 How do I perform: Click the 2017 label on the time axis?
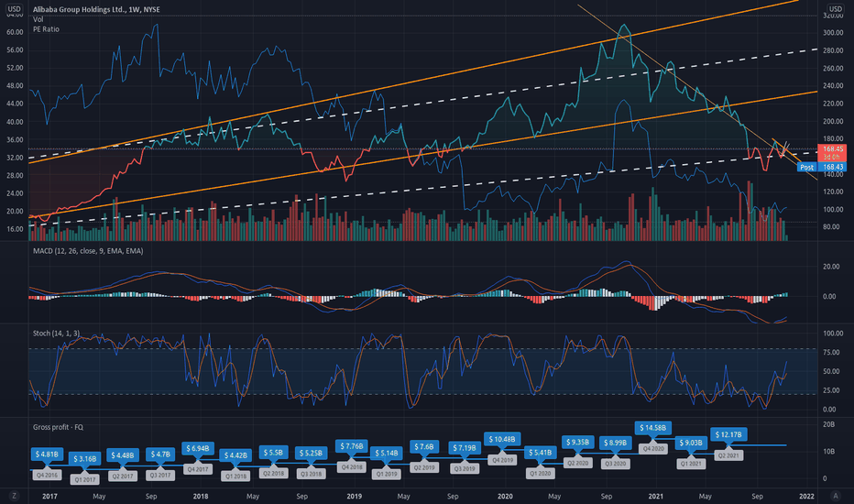pyautogui.click(x=49, y=497)
